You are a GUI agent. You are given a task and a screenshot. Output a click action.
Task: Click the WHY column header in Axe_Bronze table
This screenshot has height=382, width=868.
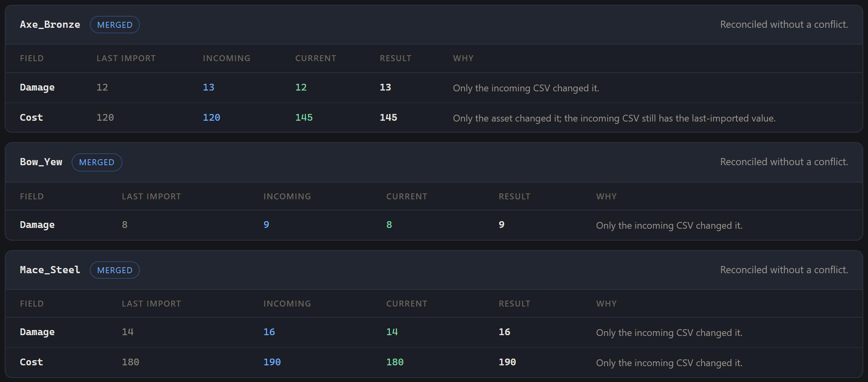[463, 58]
